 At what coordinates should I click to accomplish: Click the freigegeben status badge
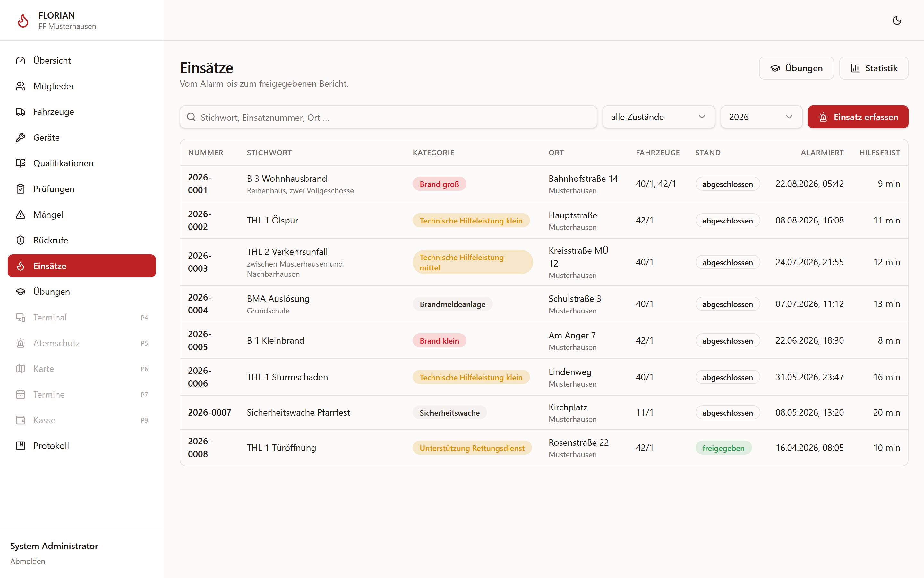[x=723, y=448]
